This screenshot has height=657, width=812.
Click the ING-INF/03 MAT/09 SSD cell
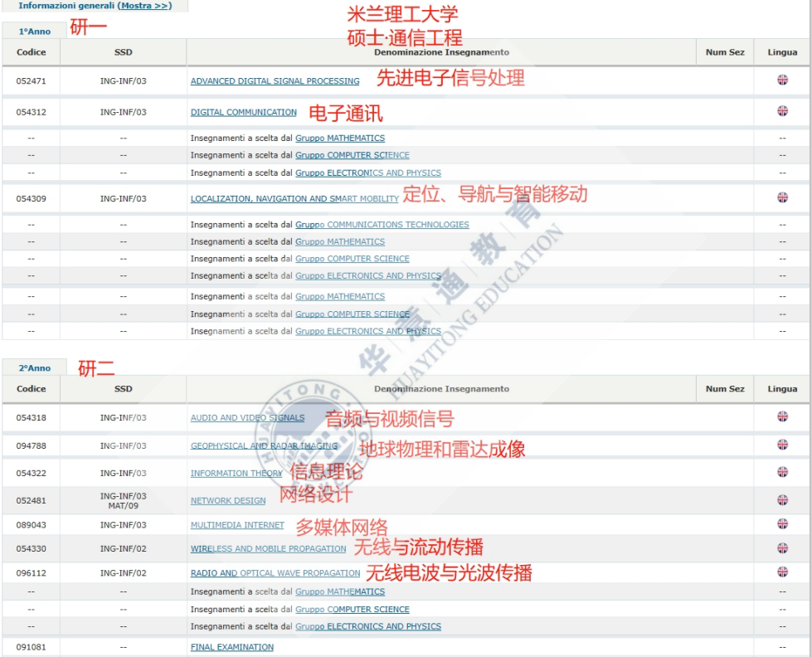[x=124, y=501]
